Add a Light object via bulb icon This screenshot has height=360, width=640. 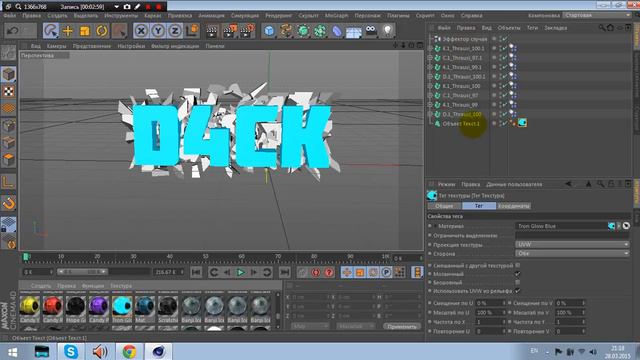(x=388, y=31)
